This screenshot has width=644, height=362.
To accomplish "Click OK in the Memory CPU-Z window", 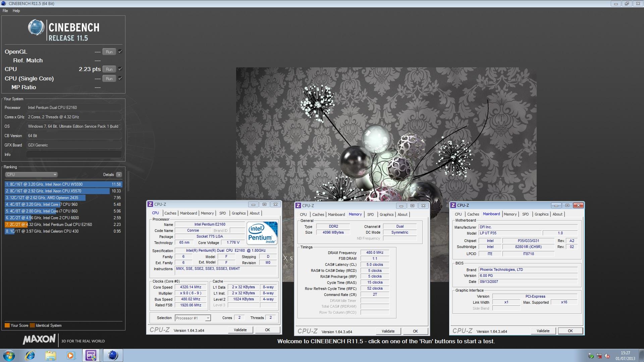I will 415,331.
